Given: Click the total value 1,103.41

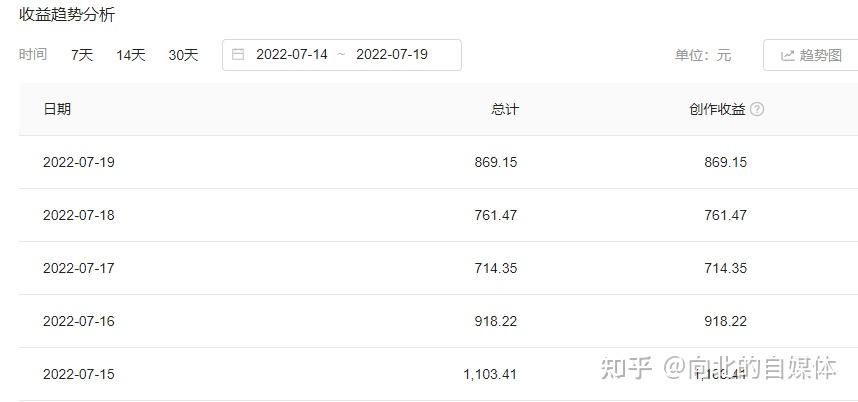Looking at the screenshot, I should click(x=490, y=374).
